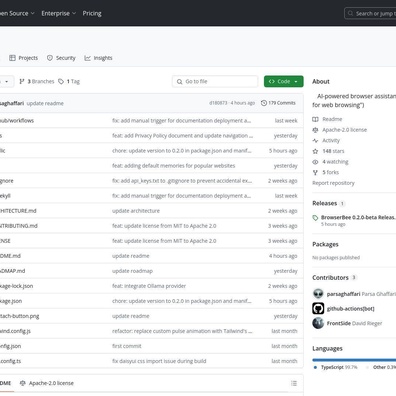View the 1 Tag link
This screenshot has height=396, width=396.
[69, 81]
